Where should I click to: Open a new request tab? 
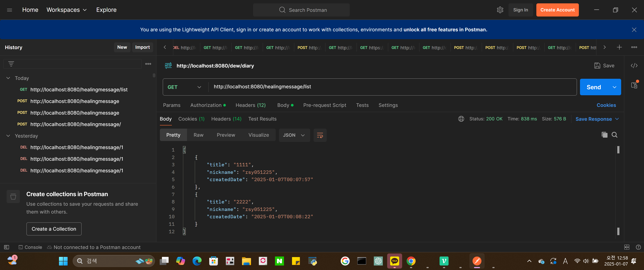click(619, 47)
